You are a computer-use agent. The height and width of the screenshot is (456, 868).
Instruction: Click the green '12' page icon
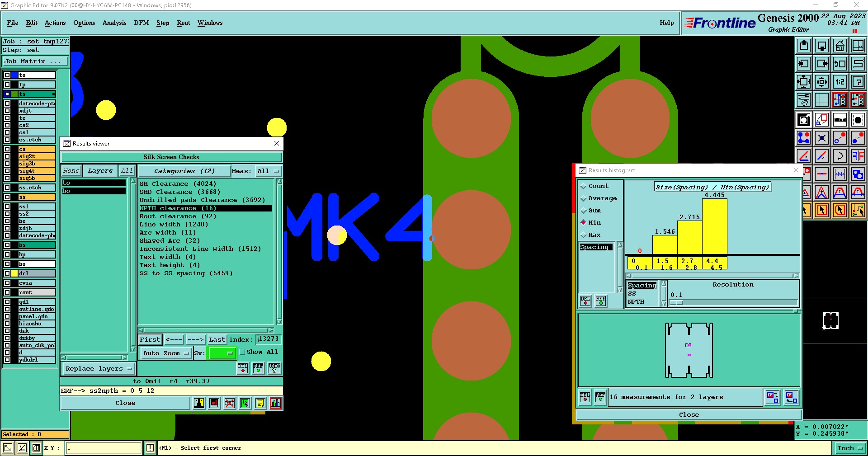245,403
